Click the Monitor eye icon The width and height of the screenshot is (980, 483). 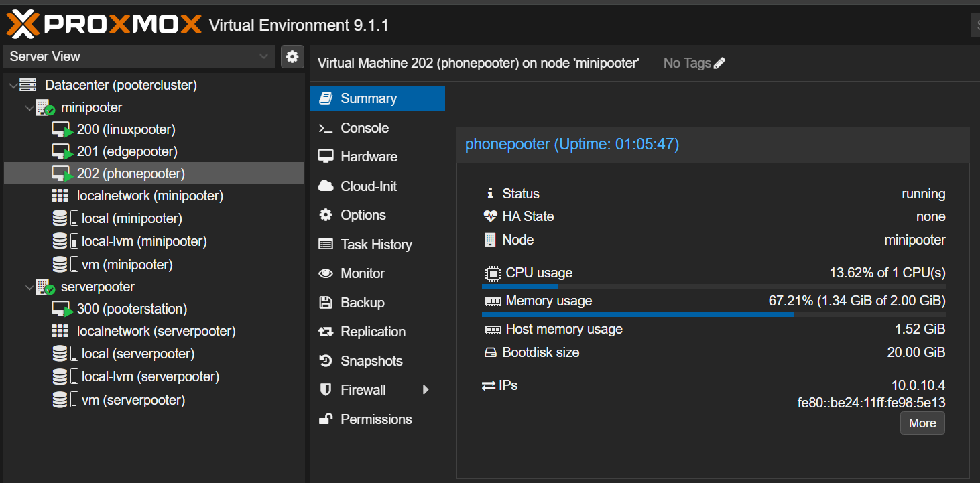click(x=326, y=273)
